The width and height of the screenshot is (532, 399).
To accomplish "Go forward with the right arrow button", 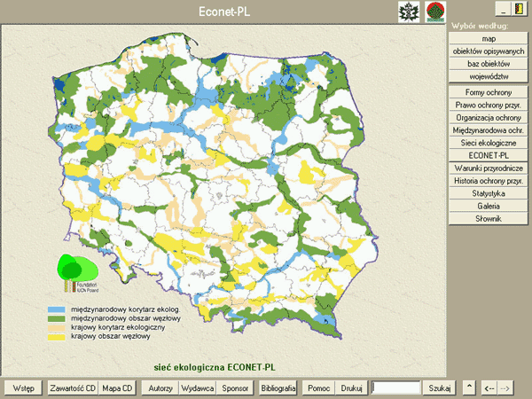I will click(x=506, y=387).
